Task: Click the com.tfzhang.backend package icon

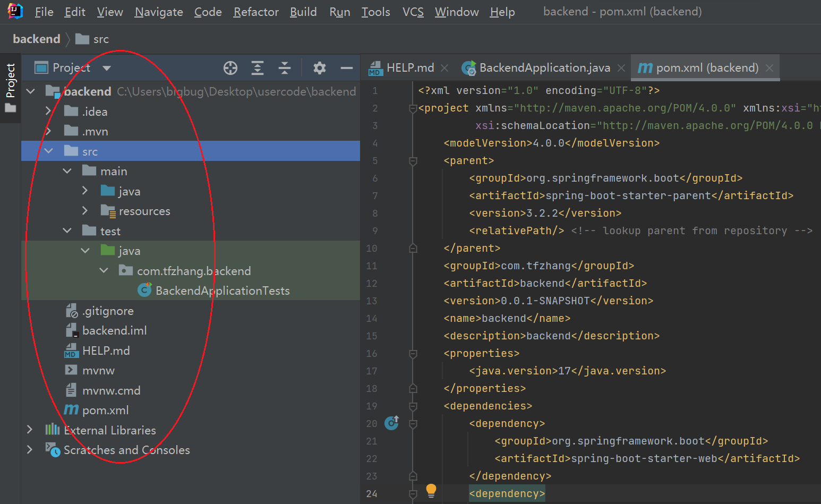Action: coord(126,270)
